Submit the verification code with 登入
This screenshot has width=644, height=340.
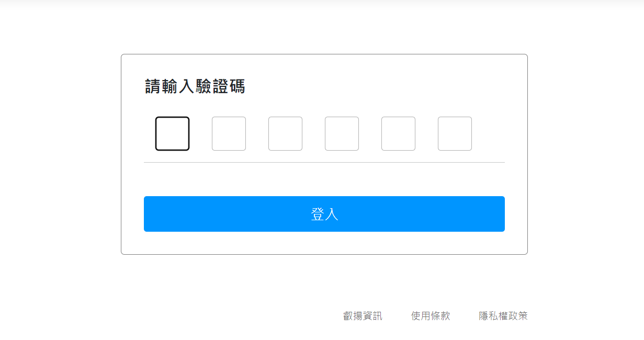(x=324, y=214)
